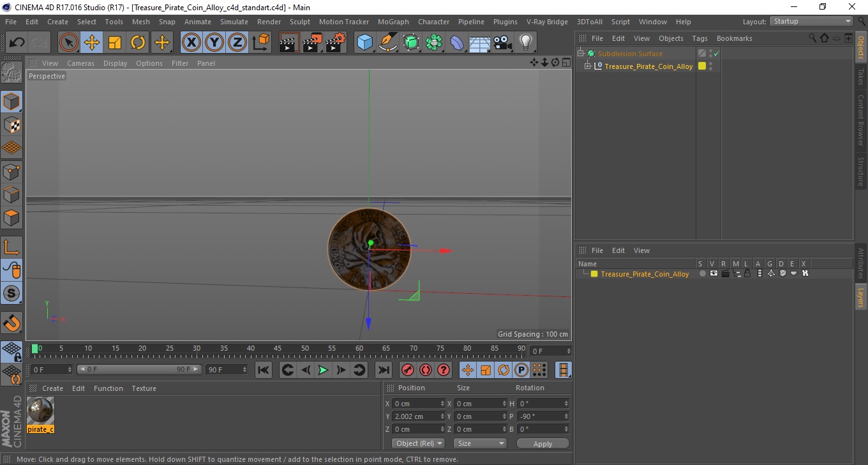Select the Live Selection tool
Screen dimensions: 868x465
click(x=69, y=43)
